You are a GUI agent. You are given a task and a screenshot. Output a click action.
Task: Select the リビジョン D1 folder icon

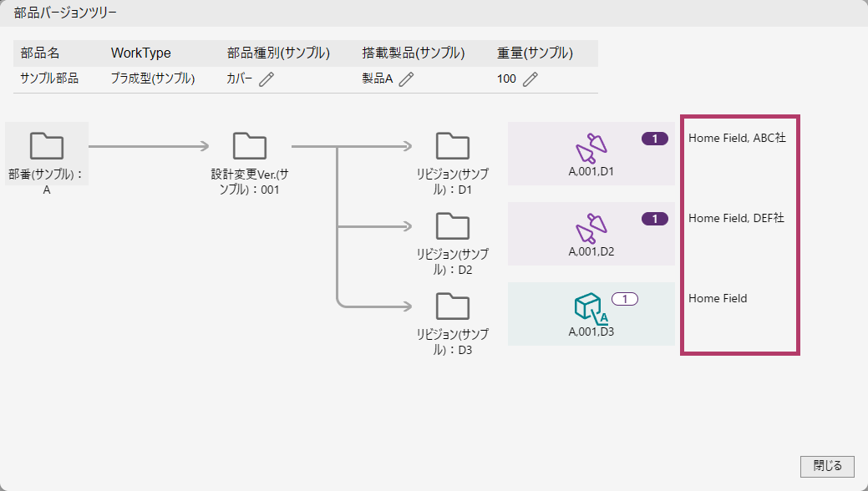(x=454, y=146)
